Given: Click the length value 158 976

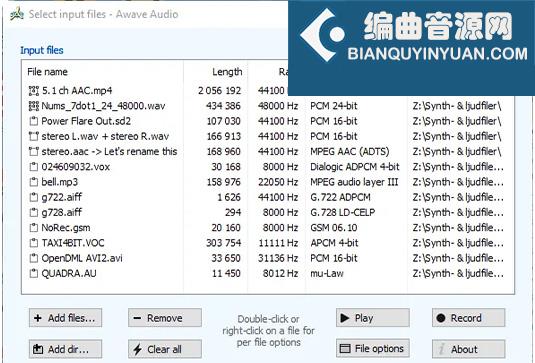Looking at the screenshot, I should [223, 182].
